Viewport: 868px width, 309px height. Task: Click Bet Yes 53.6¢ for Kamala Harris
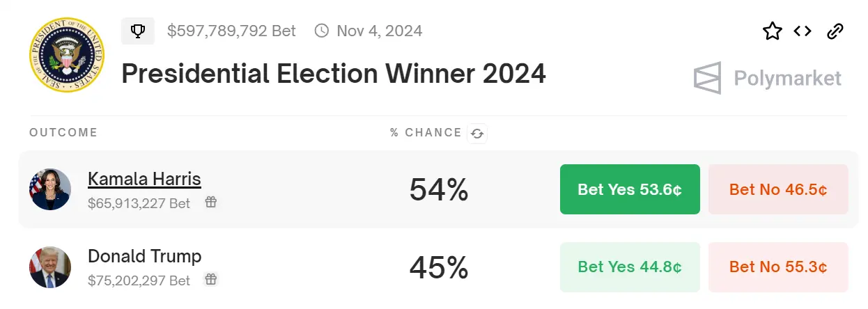630,189
